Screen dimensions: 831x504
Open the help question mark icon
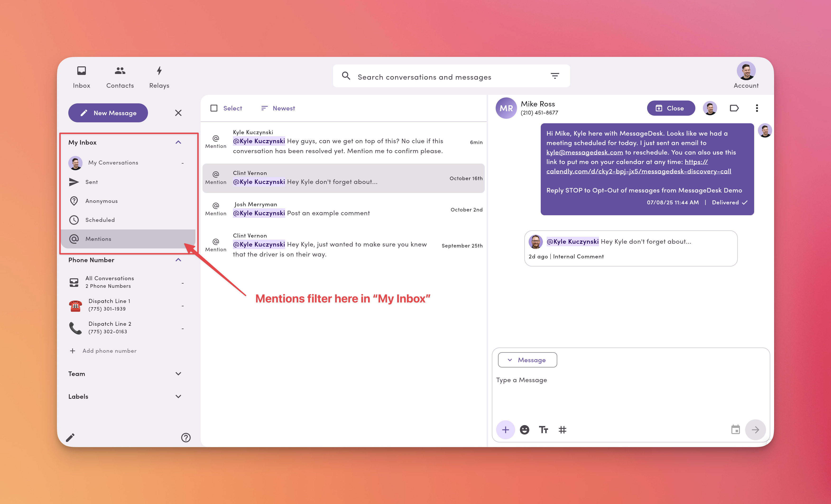[186, 437]
